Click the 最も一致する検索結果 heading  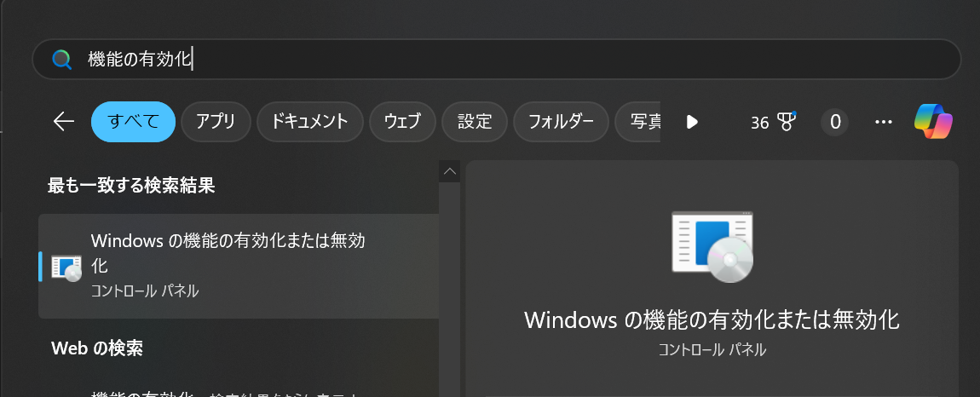pos(131,185)
